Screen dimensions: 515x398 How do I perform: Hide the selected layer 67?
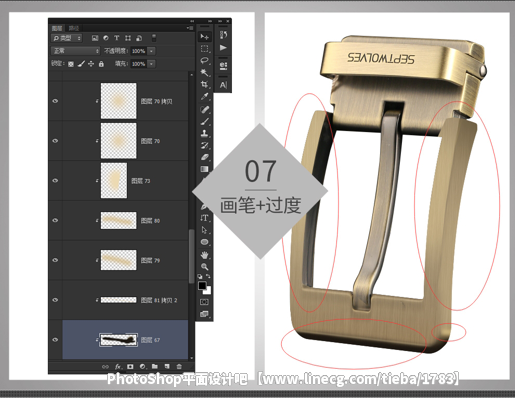click(55, 340)
